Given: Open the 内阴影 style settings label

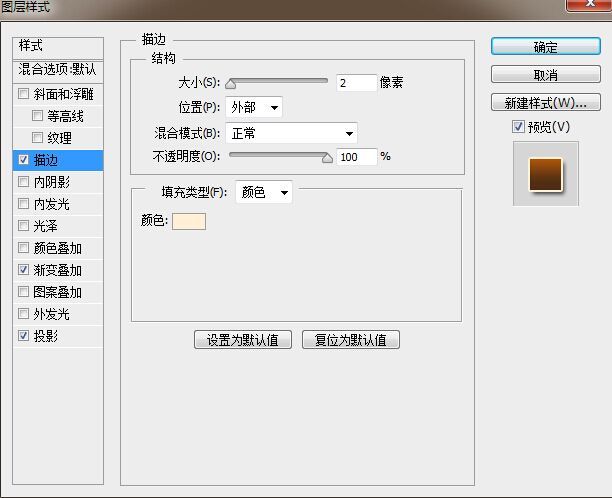Looking at the screenshot, I should click(52, 182).
